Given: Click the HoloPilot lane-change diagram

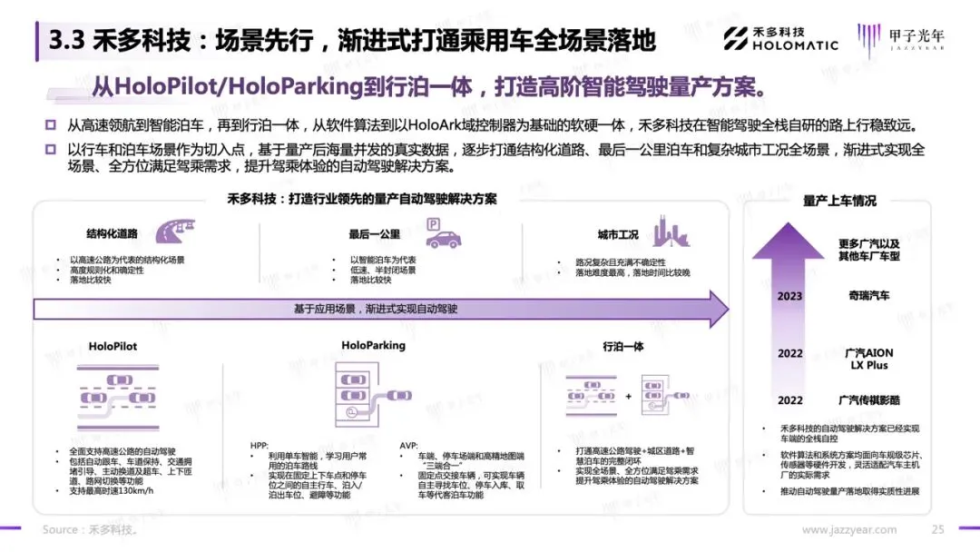Looking at the screenshot, I should pyautogui.click(x=118, y=399).
